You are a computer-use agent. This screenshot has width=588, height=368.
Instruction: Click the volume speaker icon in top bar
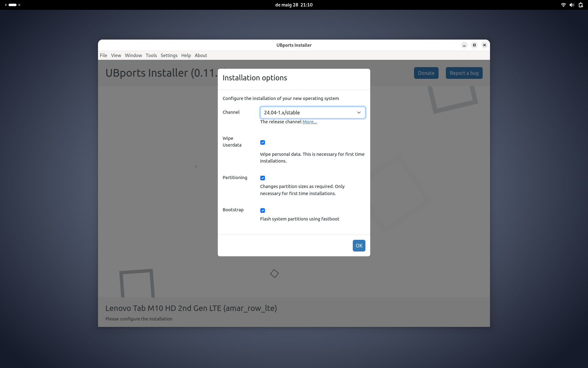point(572,5)
